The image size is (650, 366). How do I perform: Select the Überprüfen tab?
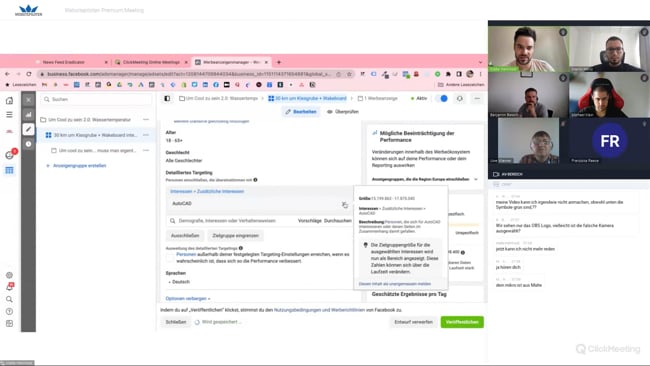pos(343,112)
